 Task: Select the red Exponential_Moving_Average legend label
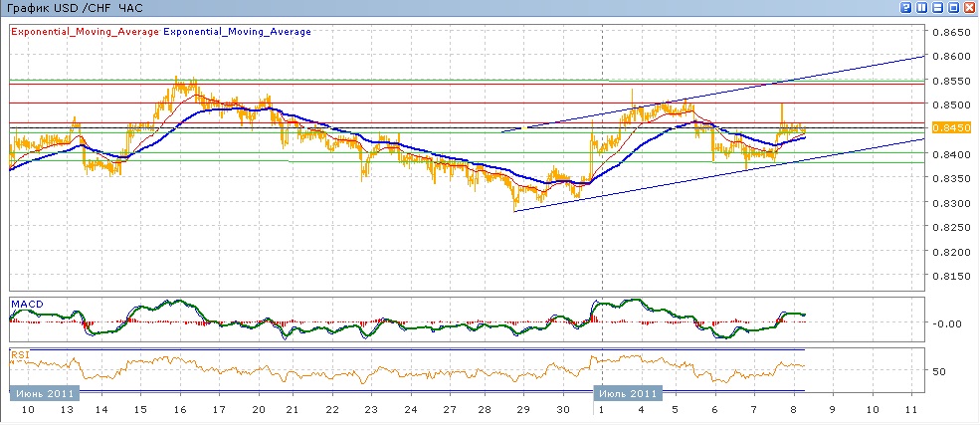coord(84,31)
